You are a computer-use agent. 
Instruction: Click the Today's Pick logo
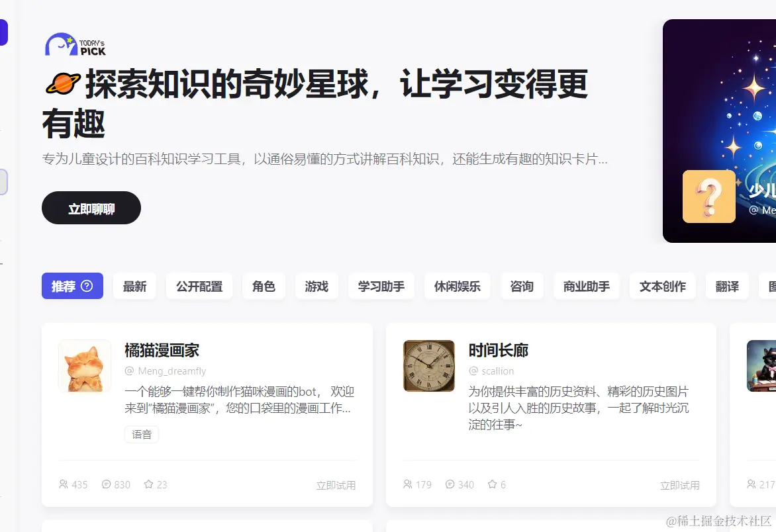click(75, 44)
